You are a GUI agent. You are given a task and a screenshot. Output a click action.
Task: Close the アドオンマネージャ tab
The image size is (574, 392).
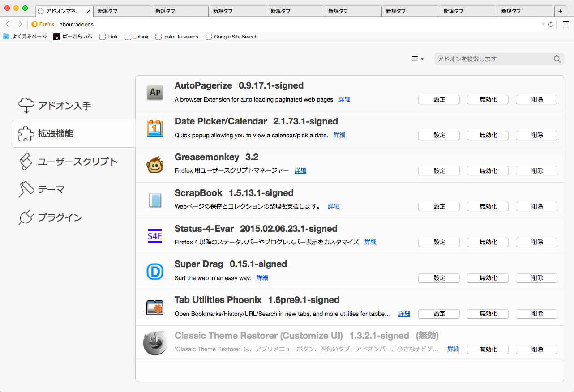click(x=88, y=11)
